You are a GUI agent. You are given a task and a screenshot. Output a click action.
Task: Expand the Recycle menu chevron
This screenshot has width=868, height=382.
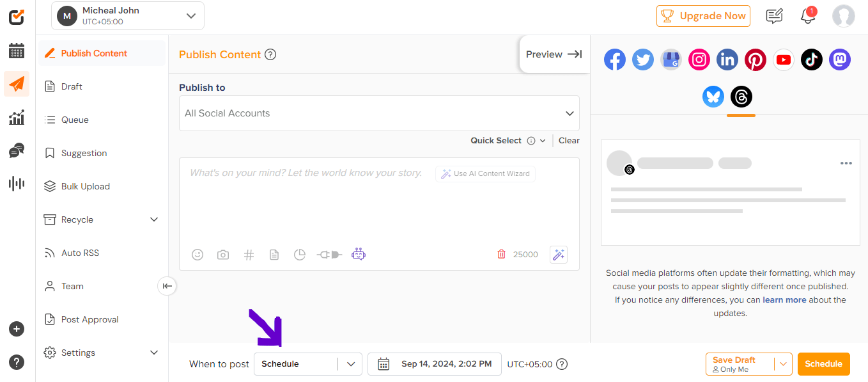tap(153, 219)
